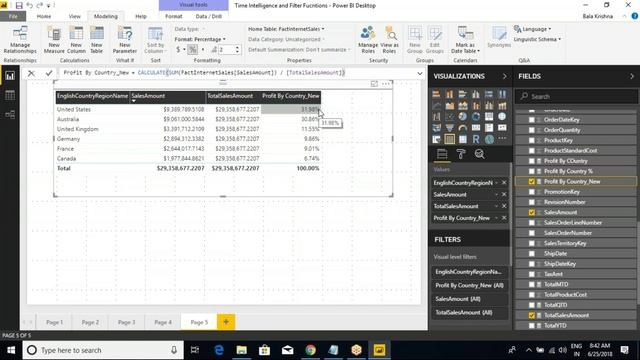Screen dimensions: 640x360
Task: Select the Funnel visualization
Action: [x=449, y=128]
